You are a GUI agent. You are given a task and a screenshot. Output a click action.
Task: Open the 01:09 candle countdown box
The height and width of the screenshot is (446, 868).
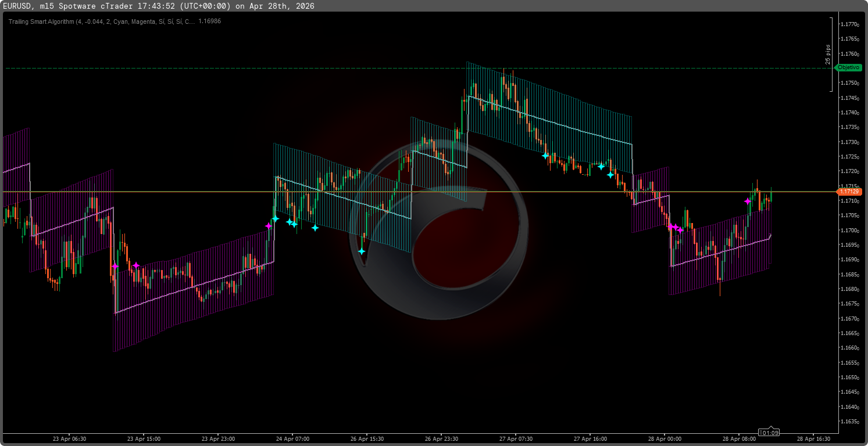769,432
